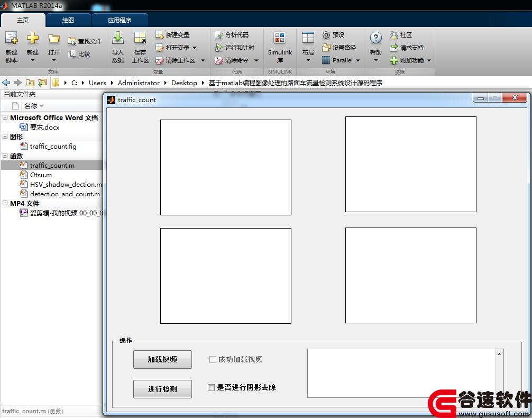The height and width of the screenshot is (418, 532).
Task: Open the dropdown arrow under 新建
Action: coord(33,60)
